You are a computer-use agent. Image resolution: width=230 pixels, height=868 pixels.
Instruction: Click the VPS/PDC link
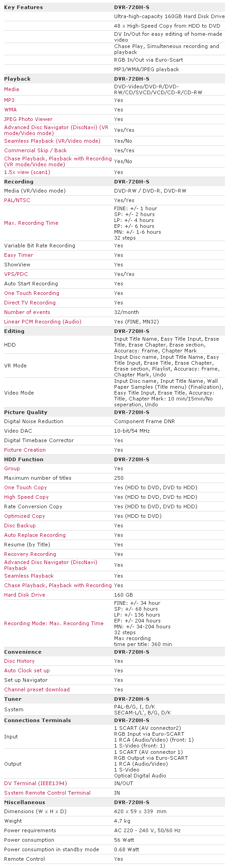pos(16,274)
